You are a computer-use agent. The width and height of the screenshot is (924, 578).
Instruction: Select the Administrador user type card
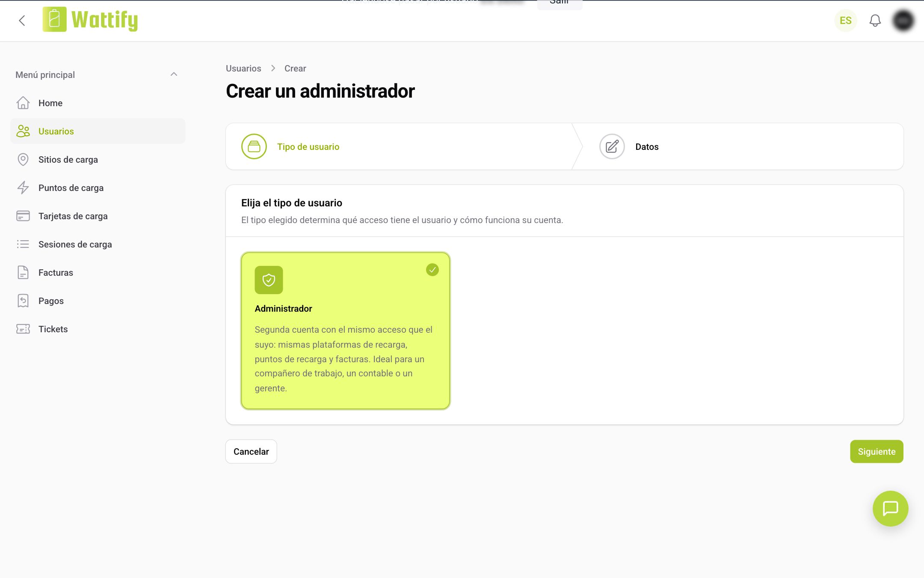(x=345, y=331)
